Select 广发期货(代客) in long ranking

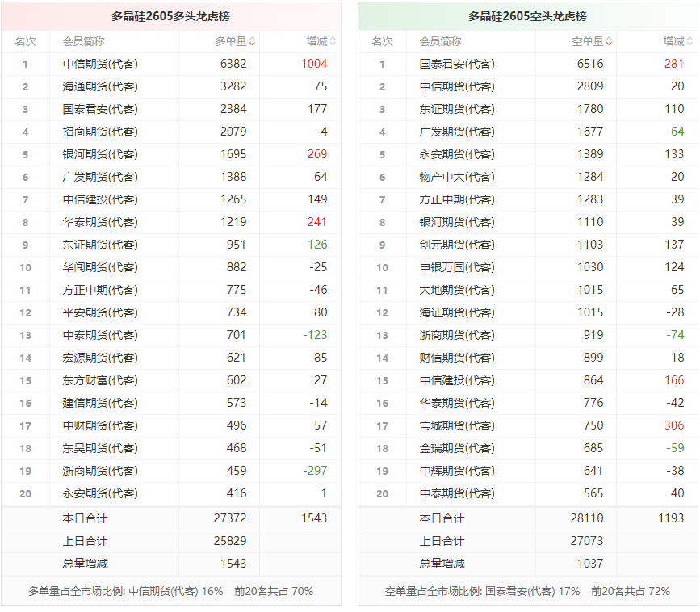coord(100,177)
